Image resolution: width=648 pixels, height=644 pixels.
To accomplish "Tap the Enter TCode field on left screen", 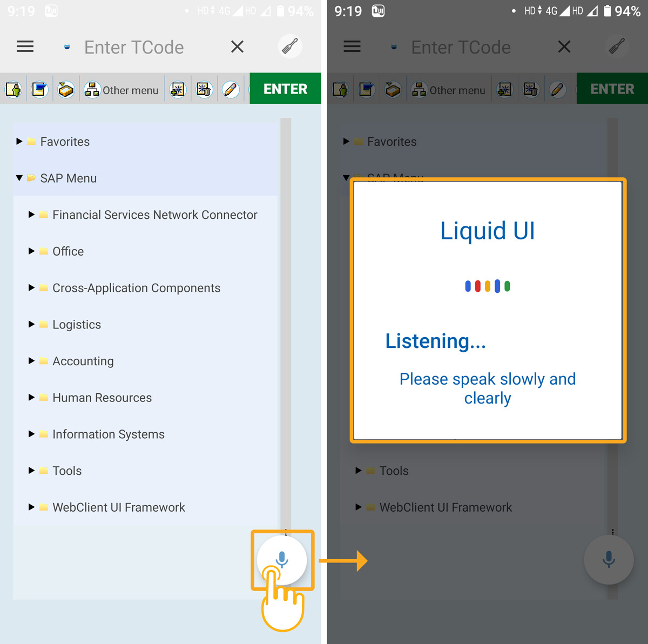I will [x=134, y=48].
